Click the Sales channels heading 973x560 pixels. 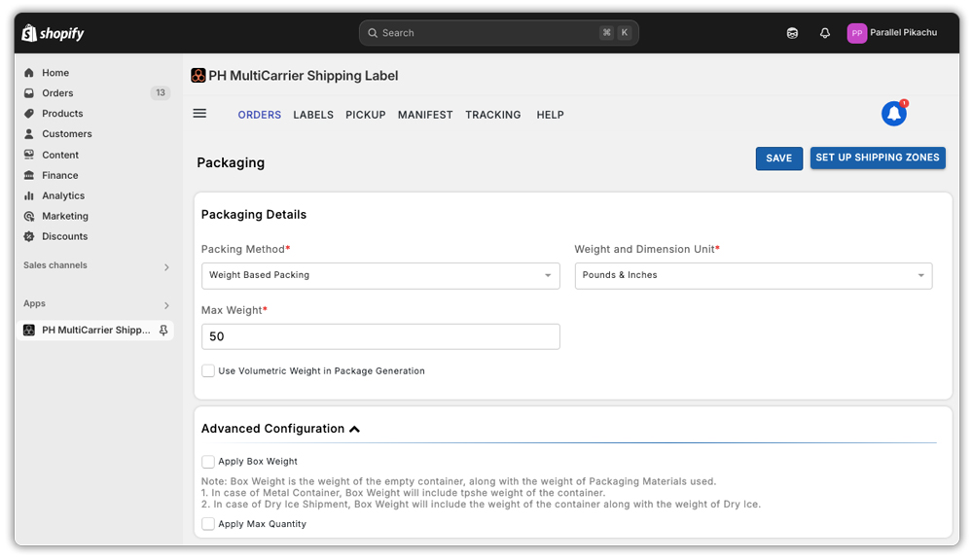click(55, 264)
